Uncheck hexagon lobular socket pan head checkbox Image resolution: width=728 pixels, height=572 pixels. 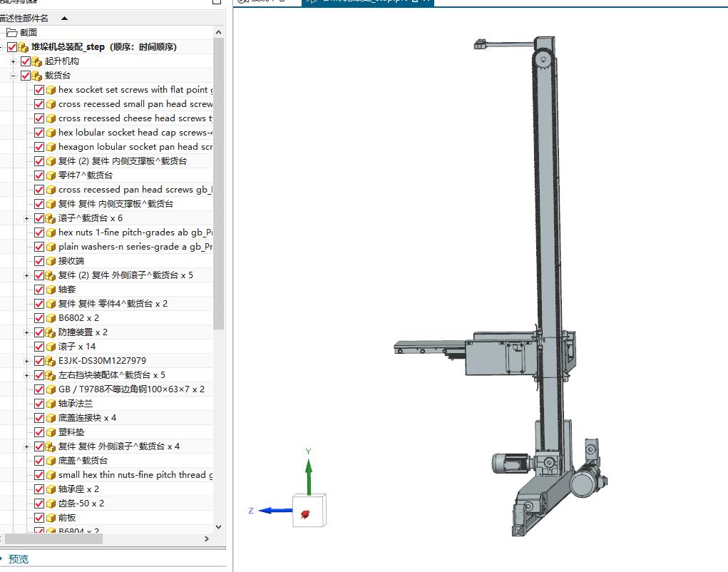coord(39,147)
